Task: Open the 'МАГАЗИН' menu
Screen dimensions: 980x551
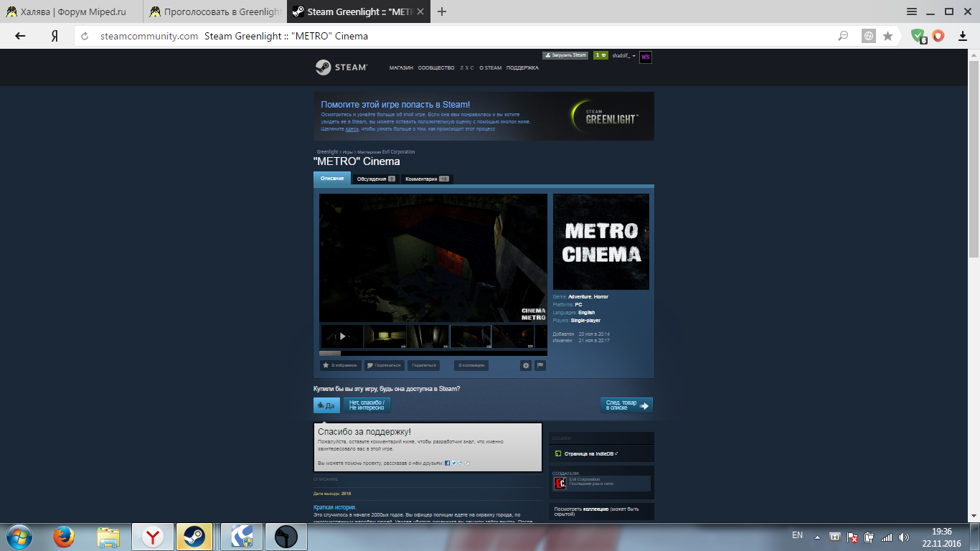Action: [x=401, y=68]
